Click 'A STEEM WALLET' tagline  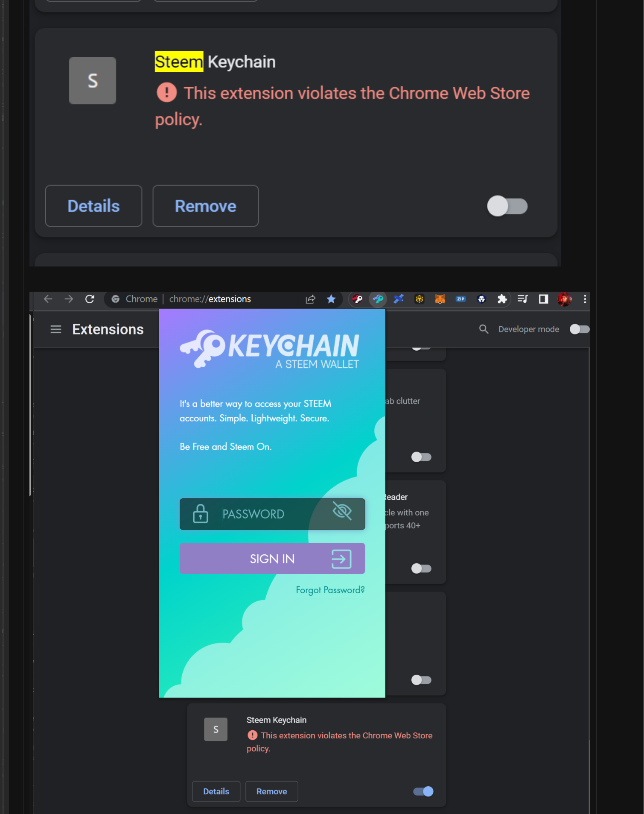point(317,364)
